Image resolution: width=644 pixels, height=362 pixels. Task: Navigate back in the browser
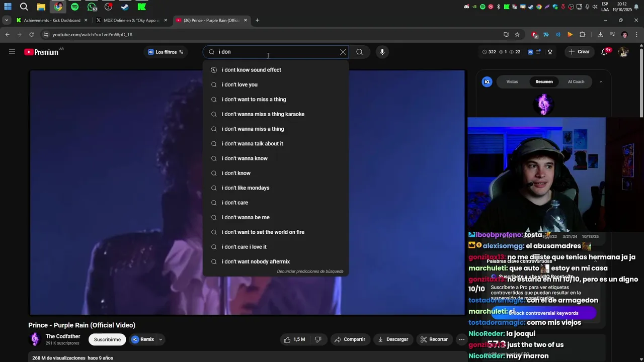[7, 35]
